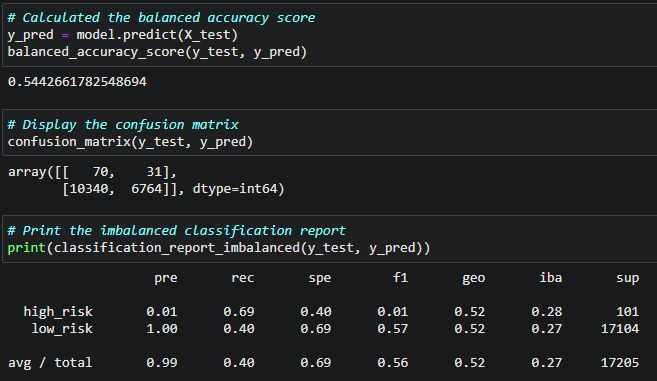Click the dtype=int64 text in output
Viewport: 657px width, 381px height.
[x=235, y=189]
